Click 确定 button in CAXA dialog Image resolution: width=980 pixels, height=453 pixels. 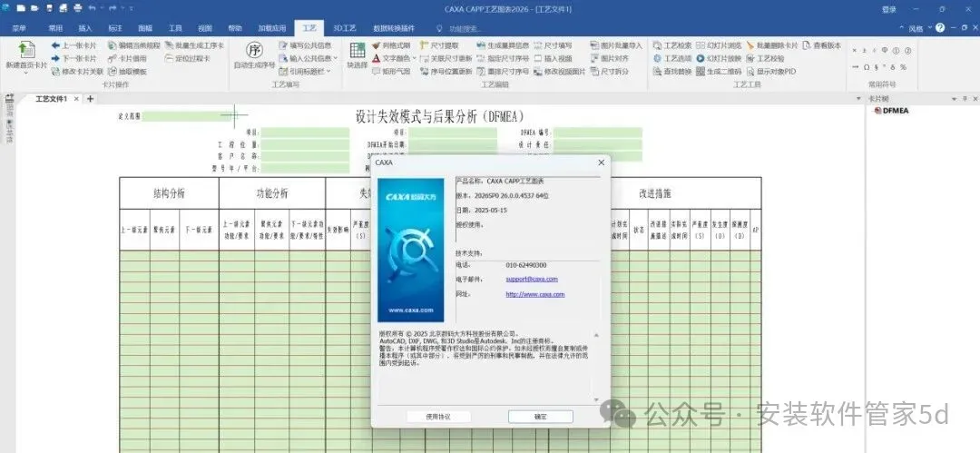pos(541,417)
